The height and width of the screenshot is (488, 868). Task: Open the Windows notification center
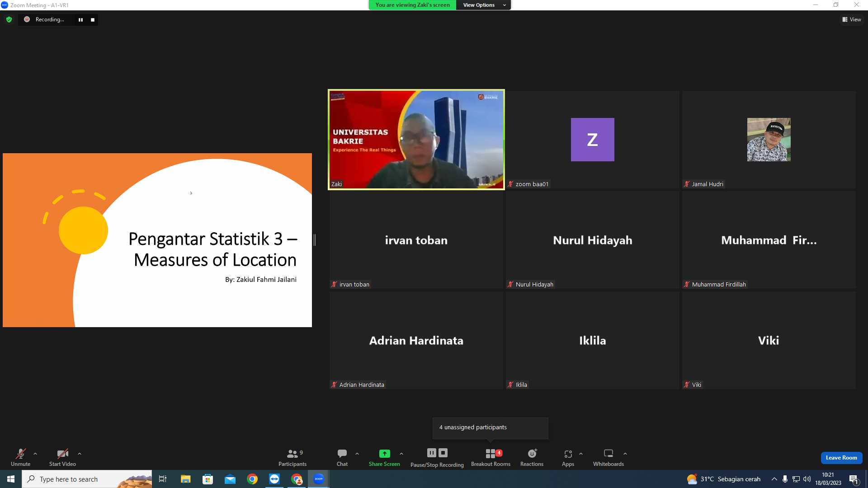pos(854,479)
